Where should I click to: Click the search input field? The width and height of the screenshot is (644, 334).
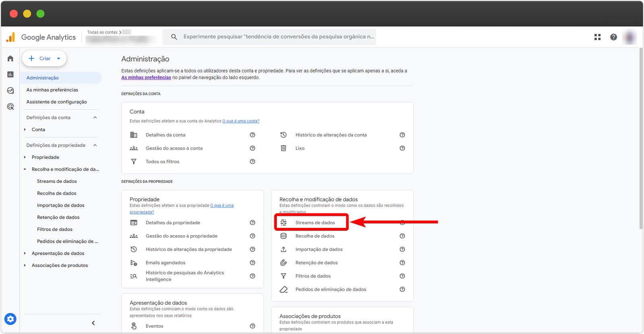(278, 37)
